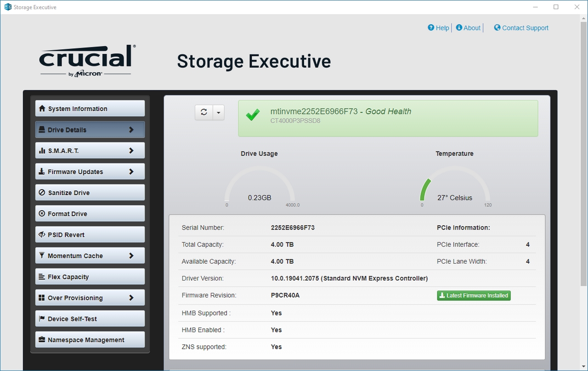Open Device Self-Test from the sidebar

tap(90, 319)
